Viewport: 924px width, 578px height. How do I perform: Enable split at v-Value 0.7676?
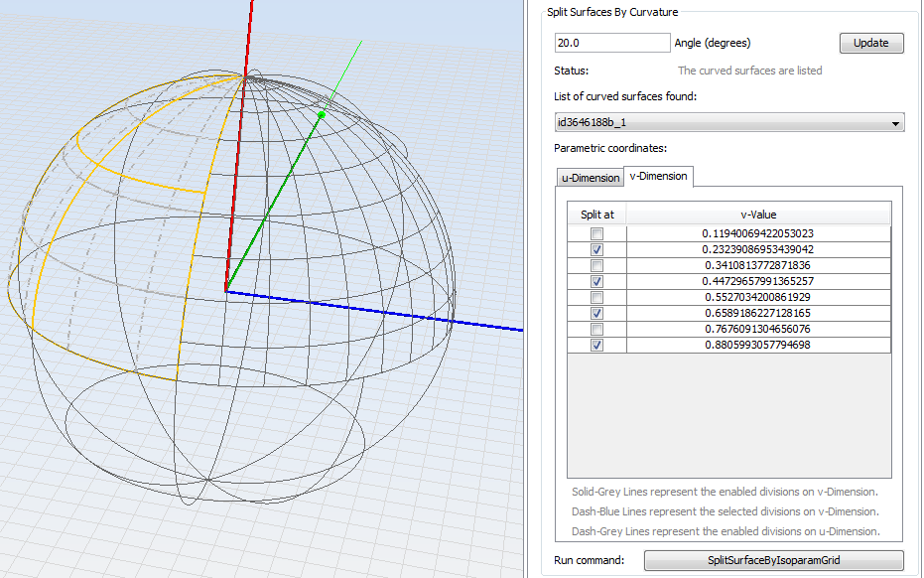(x=596, y=330)
